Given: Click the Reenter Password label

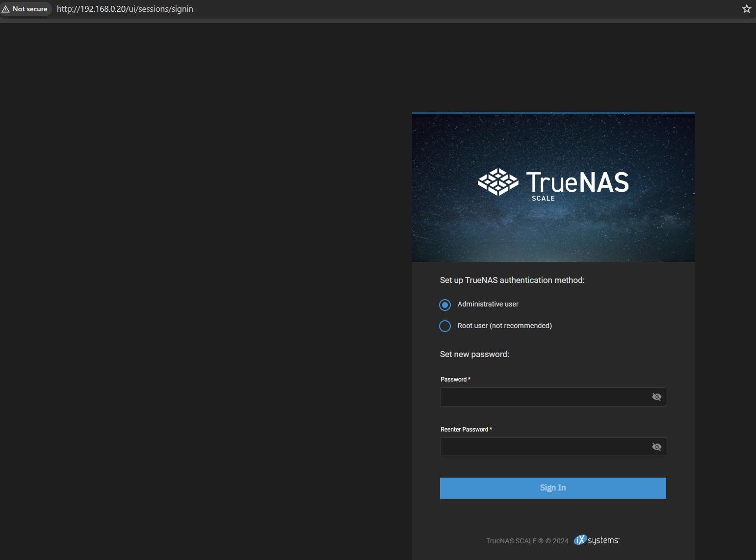Looking at the screenshot, I should click(466, 430).
